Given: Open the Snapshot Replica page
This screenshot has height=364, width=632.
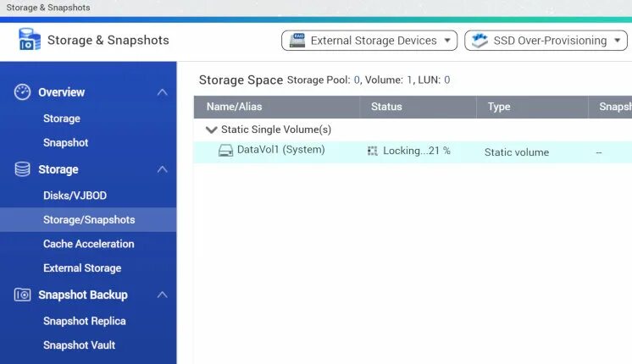Looking at the screenshot, I should 84,321.
